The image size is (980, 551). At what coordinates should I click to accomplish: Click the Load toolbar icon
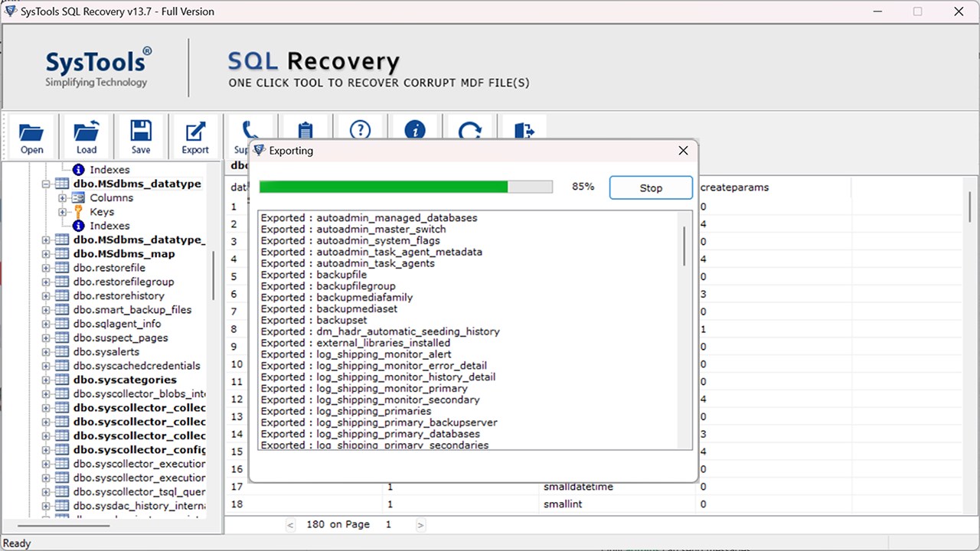pos(87,137)
